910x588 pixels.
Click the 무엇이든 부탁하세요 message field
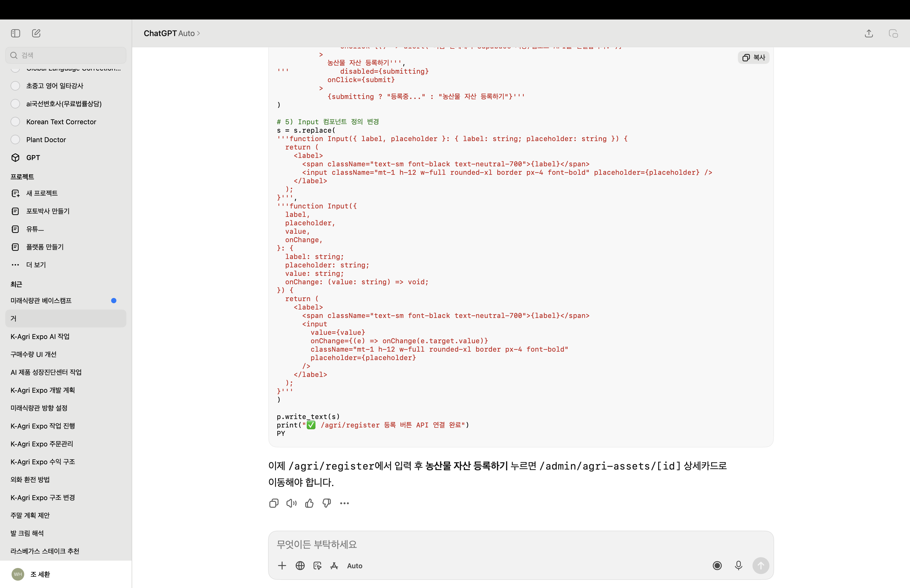(x=521, y=545)
